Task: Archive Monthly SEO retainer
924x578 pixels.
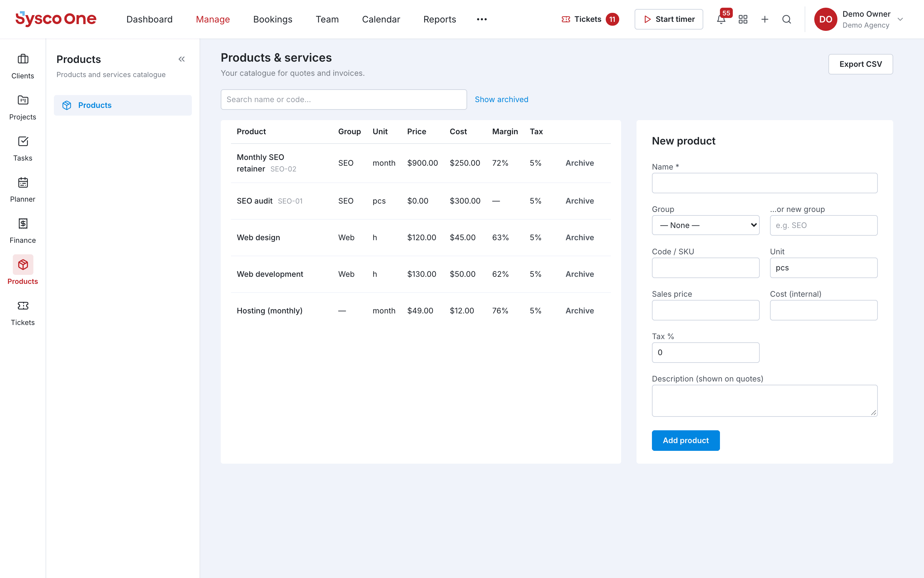Action: [x=579, y=163]
